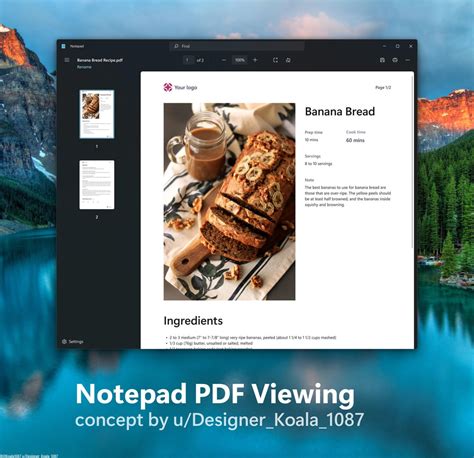Focus the Find search box
Viewport: 474px width, 458px height.
pos(237,46)
